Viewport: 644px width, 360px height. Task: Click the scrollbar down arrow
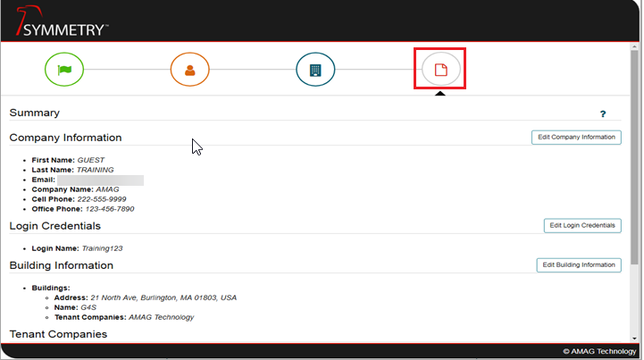[x=634, y=339]
